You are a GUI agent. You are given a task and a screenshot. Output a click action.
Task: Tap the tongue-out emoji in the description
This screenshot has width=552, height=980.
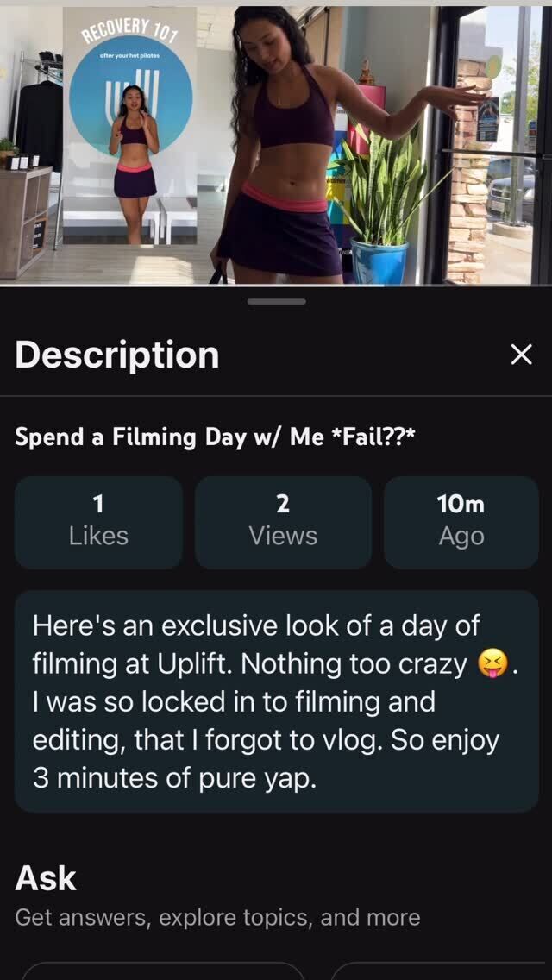pyautogui.click(x=492, y=664)
